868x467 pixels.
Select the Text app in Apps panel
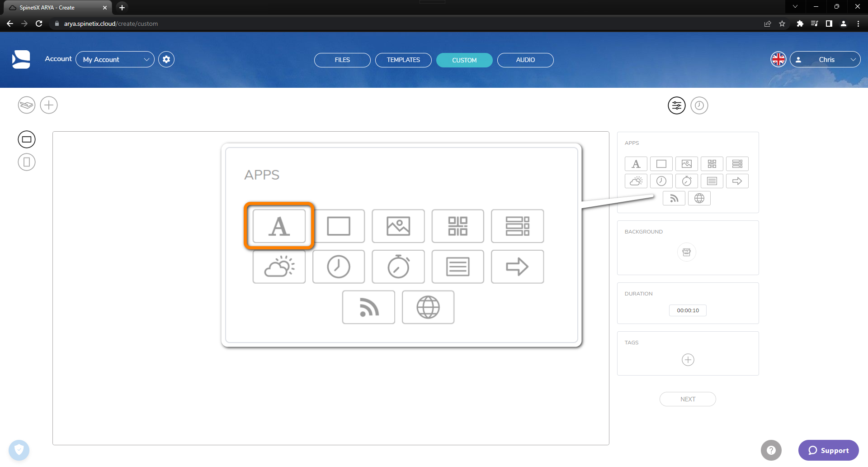coord(636,164)
